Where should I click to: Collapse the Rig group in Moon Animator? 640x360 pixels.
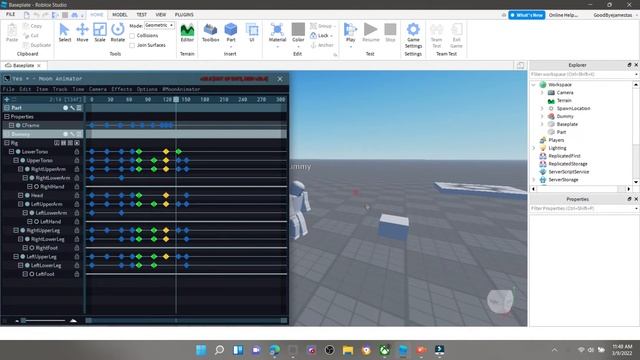pos(7,143)
